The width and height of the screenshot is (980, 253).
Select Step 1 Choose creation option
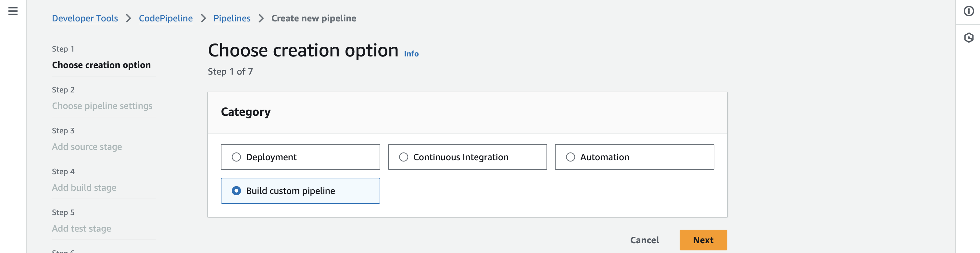[101, 65]
